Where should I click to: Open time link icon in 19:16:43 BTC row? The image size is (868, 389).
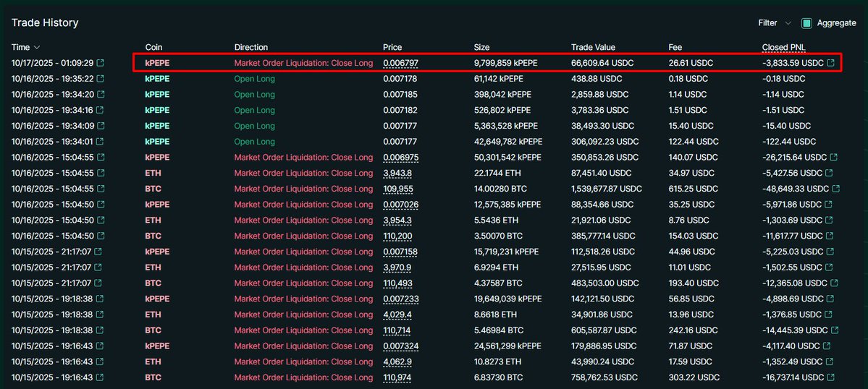(x=99, y=378)
